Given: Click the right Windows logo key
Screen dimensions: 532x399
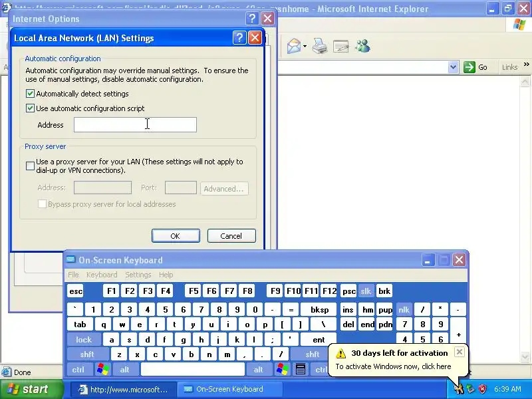Looking at the screenshot, I should (282, 369).
